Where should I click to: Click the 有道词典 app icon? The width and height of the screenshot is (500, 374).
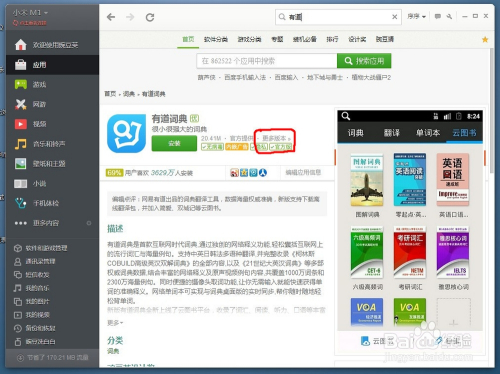pyautogui.click(x=127, y=133)
